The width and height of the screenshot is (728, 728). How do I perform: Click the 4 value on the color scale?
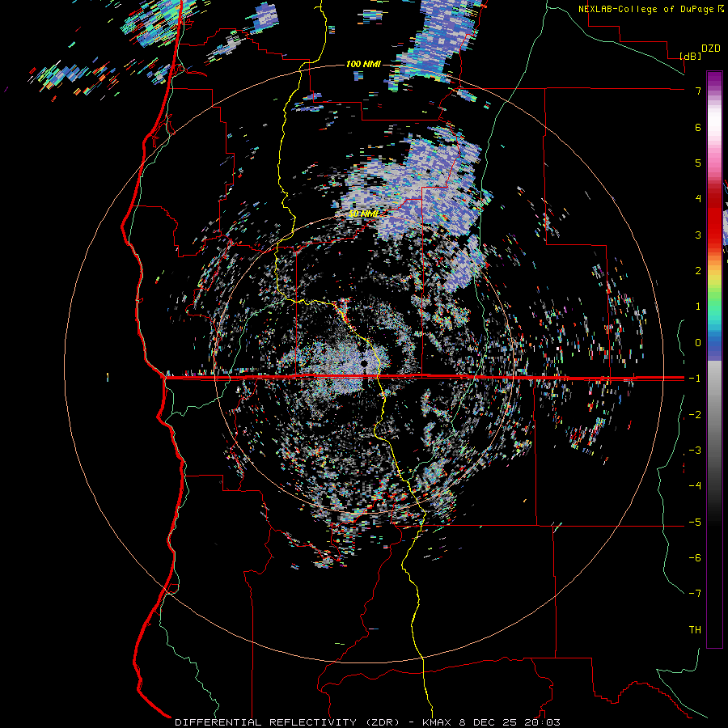point(698,199)
